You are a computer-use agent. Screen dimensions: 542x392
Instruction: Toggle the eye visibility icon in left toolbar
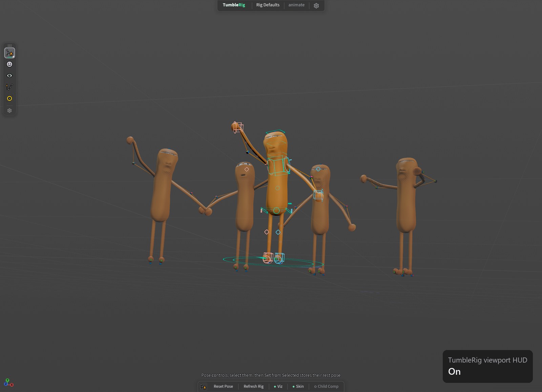[x=9, y=75]
